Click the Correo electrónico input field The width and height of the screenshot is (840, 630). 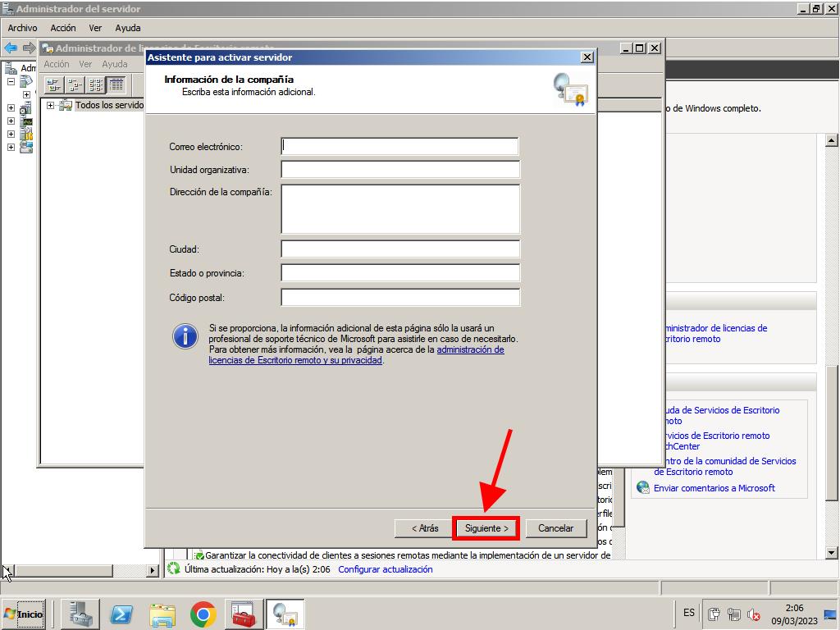(x=399, y=146)
